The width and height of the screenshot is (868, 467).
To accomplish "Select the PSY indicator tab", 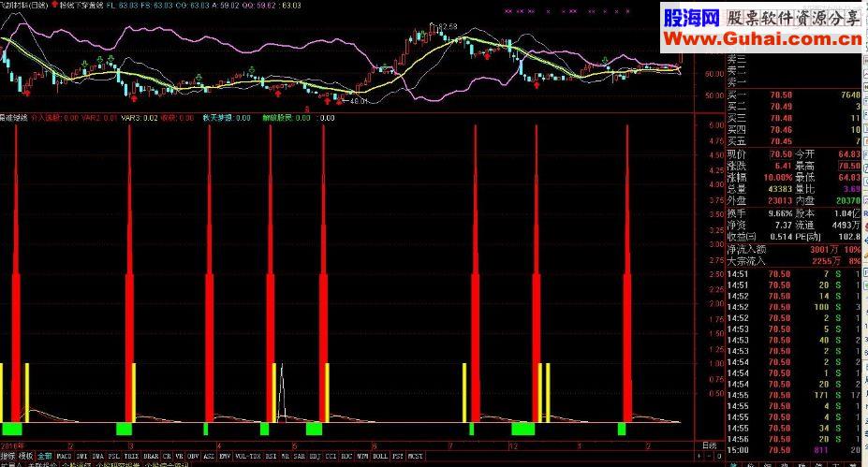I will click(x=398, y=457).
